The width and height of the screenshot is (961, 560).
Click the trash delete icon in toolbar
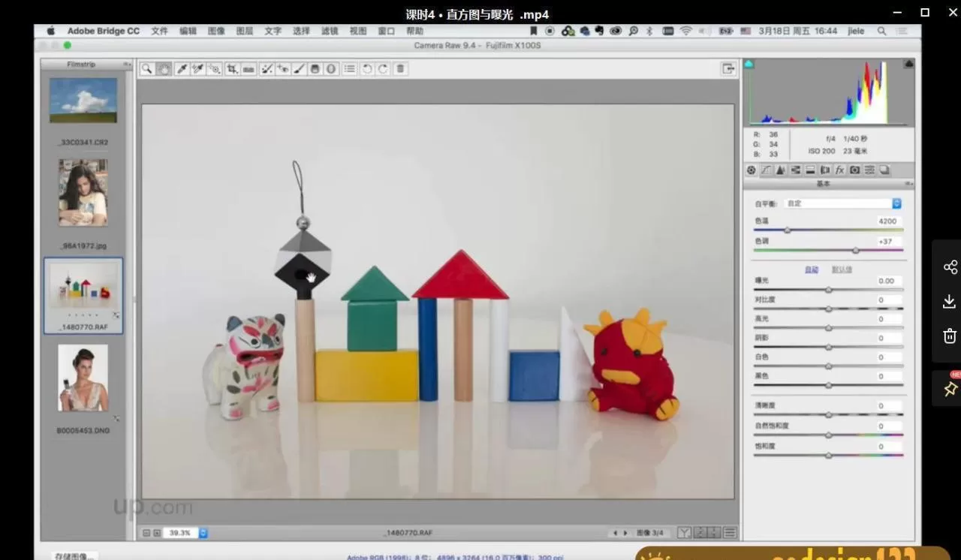(400, 69)
